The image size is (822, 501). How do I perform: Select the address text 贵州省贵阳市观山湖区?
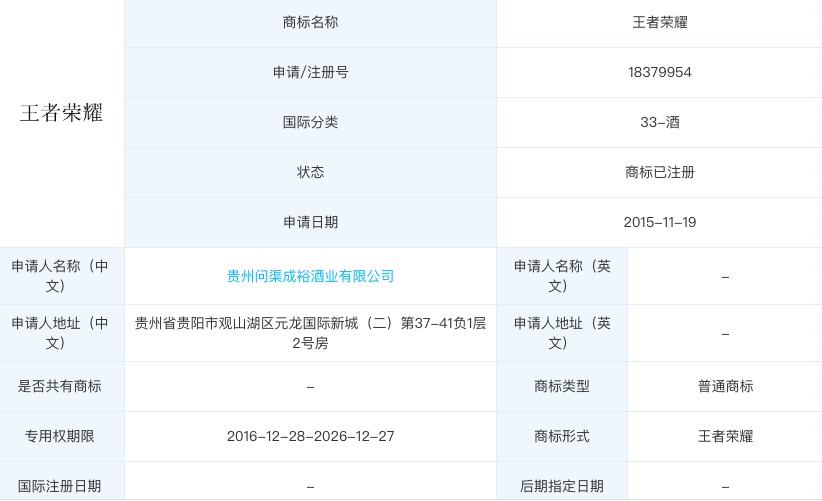point(204,323)
